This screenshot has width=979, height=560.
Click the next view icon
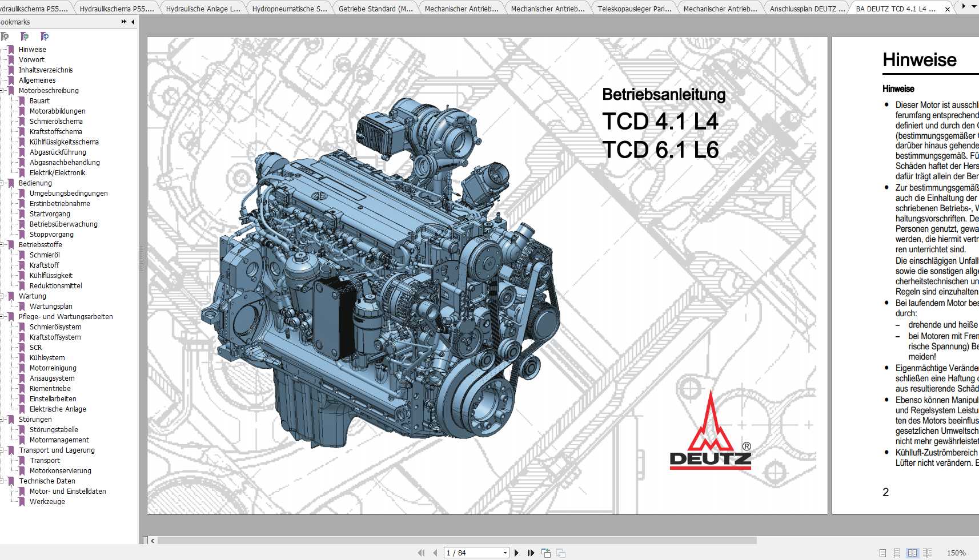(561, 553)
